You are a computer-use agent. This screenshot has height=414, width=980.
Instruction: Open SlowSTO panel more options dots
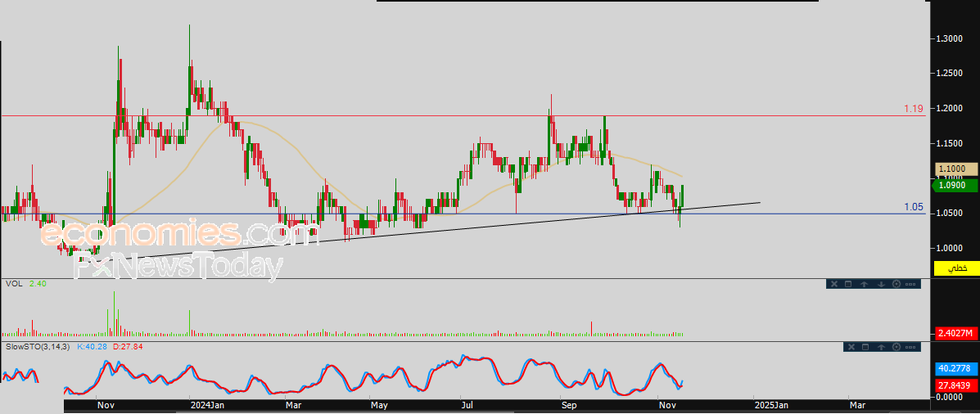(x=910, y=347)
